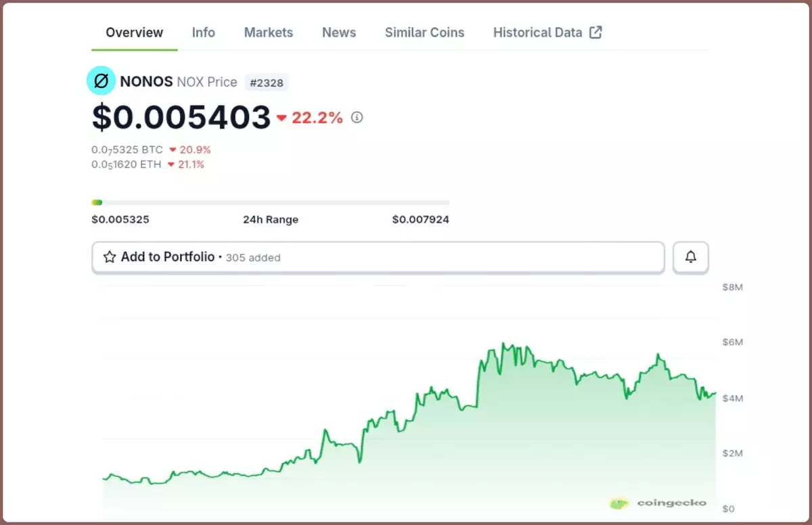This screenshot has height=525, width=812.
Task: Click the Add to Portfolio button label
Action: pos(168,257)
